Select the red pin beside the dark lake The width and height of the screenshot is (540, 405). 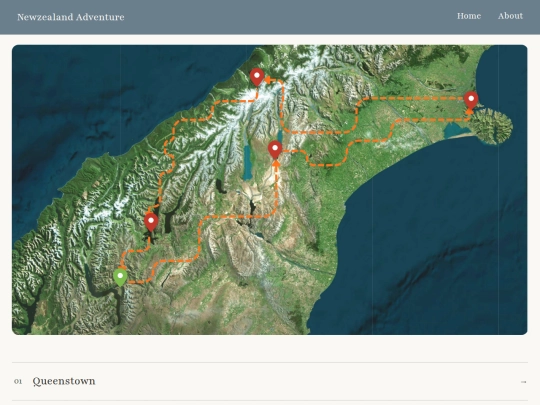click(x=151, y=222)
